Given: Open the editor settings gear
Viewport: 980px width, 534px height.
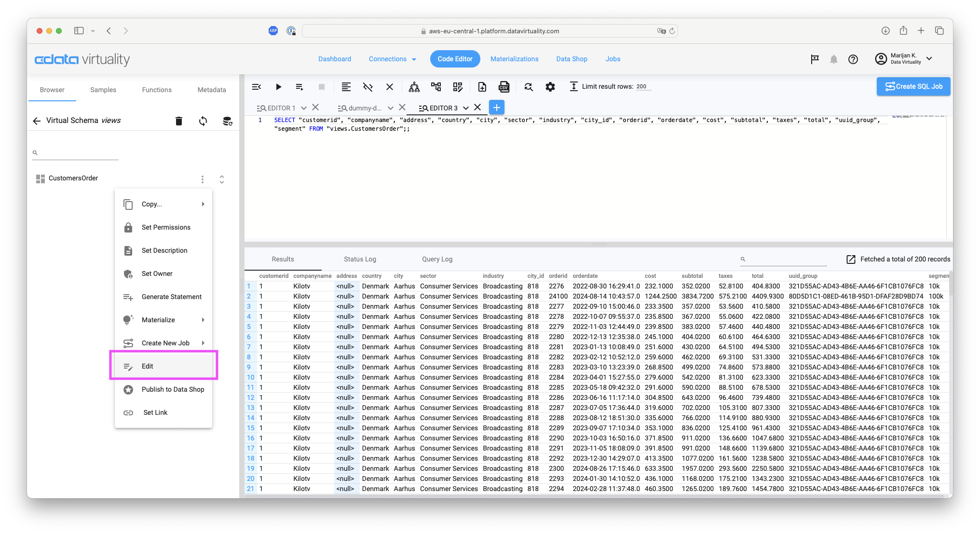Looking at the screenshot, I should coord(550,87).
